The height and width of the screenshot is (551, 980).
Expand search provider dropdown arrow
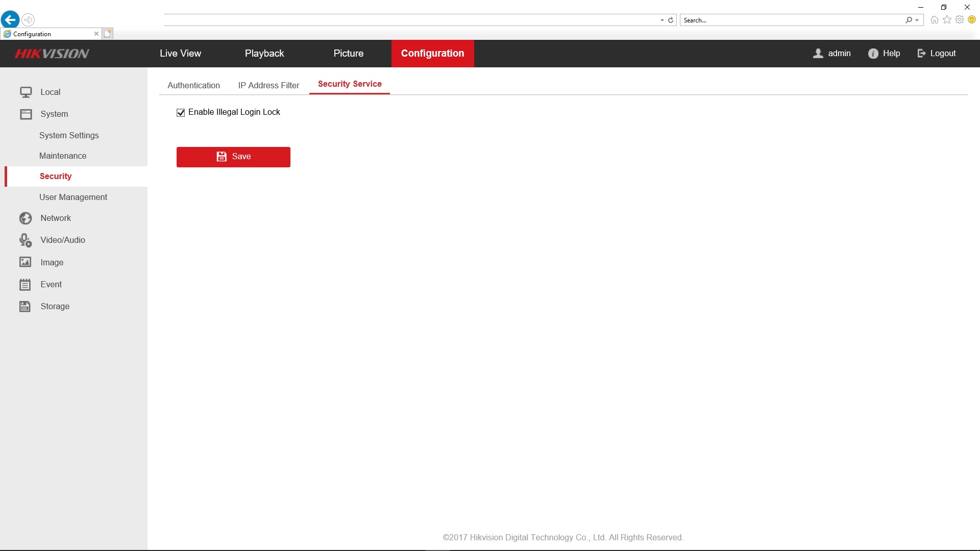point(917,20)
